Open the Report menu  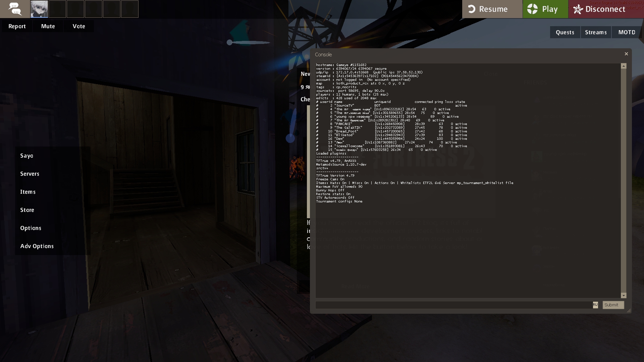pos(17,26)
